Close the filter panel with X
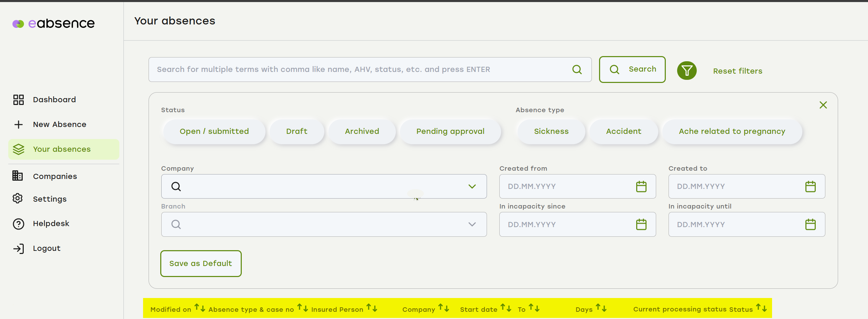This screenshot has height=319, width=868. click(x=823, y=105)
